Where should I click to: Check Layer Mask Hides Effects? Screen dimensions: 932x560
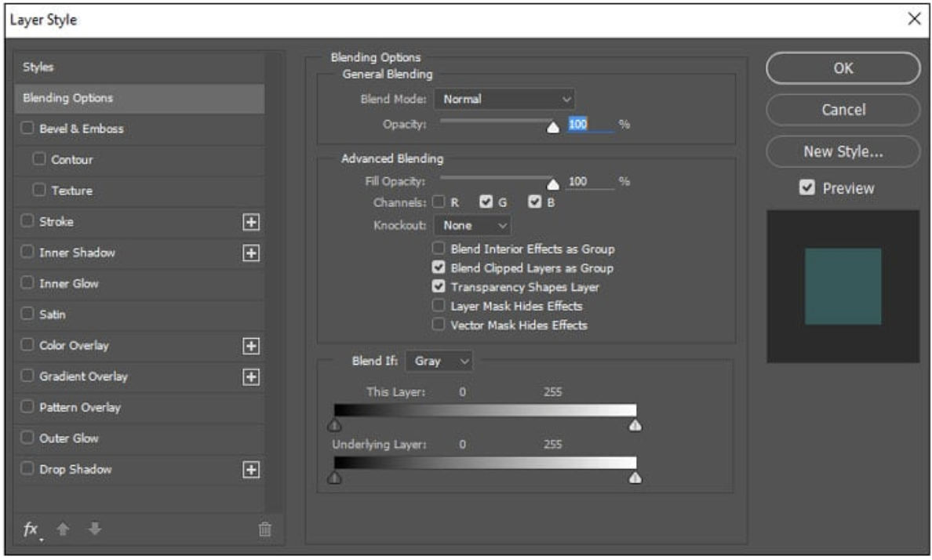click(x=439, y=305)
